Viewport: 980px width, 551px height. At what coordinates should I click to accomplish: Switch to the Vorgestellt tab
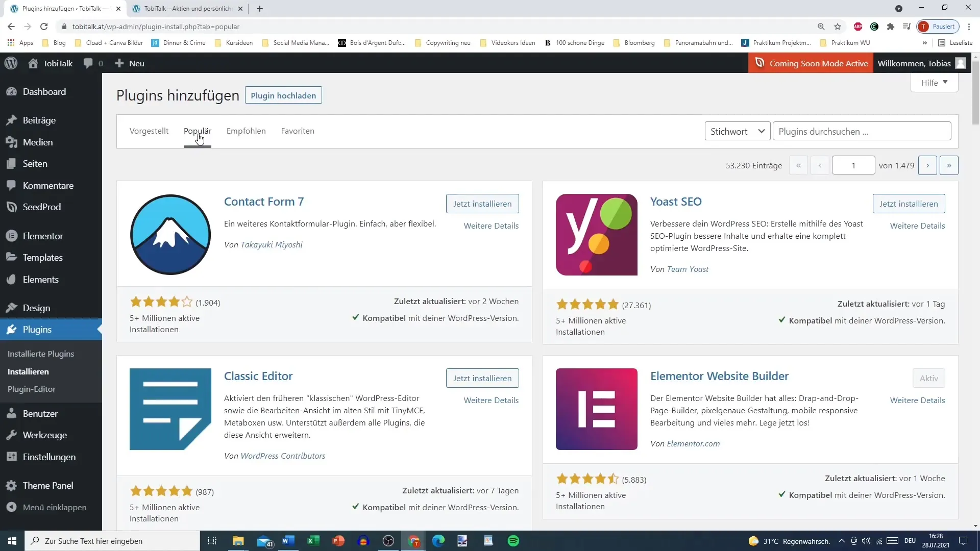149,131
